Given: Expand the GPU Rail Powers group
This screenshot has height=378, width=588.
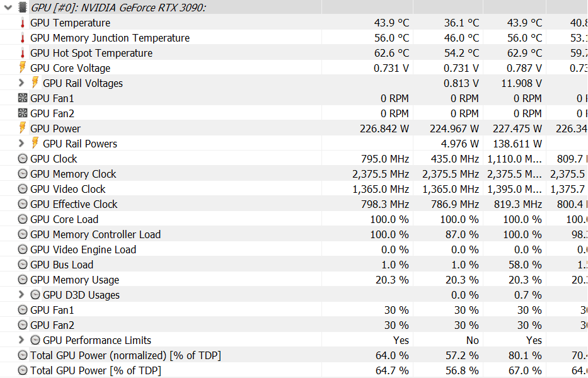Looking at the screenshot, I should 21,144.
